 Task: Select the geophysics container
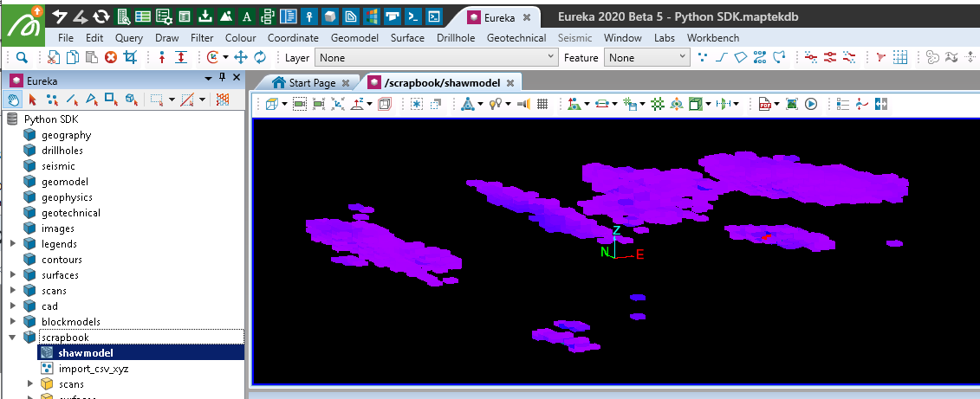tap(67, 197)
